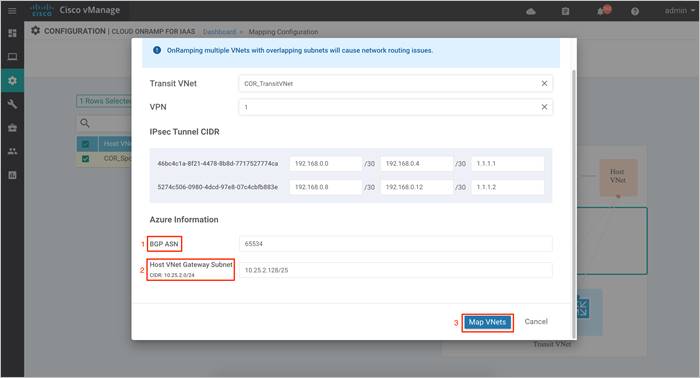
Task: Click the 5274c506 tunnel ID text
Action: point(217,187)
